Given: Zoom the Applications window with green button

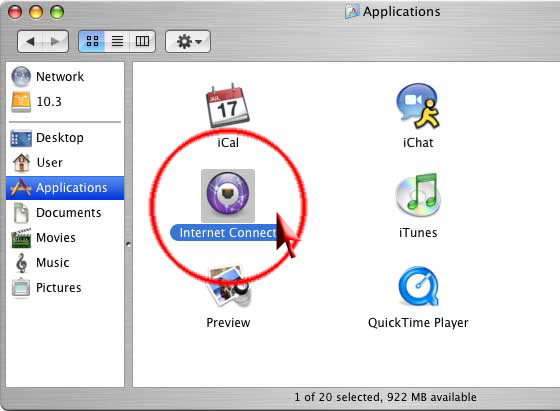Looking at the screenshot, I should [57, 12].
